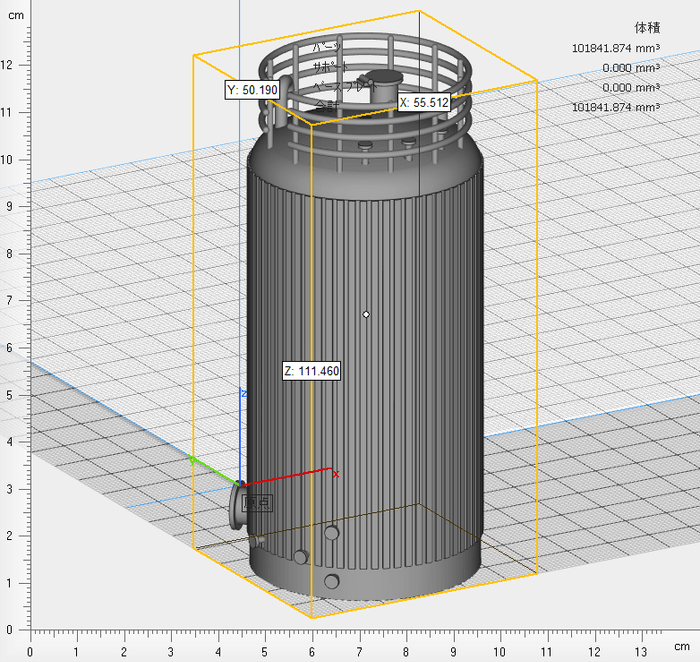Click the 体積 volume heading
This screenshot has height=662, width=700.
pyautogui.click(x=647, y=27)
